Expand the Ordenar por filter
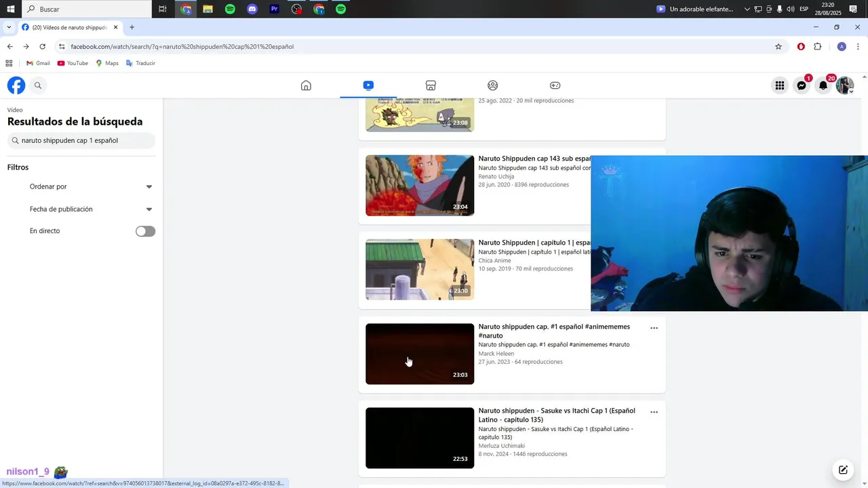868x488 pixels. [x=91, y=186]
